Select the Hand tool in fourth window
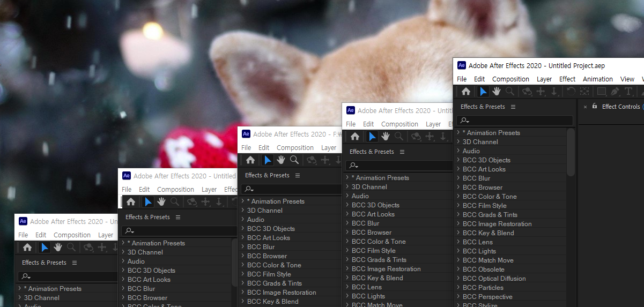Screen dimensions: 644x307 [386, 137]
